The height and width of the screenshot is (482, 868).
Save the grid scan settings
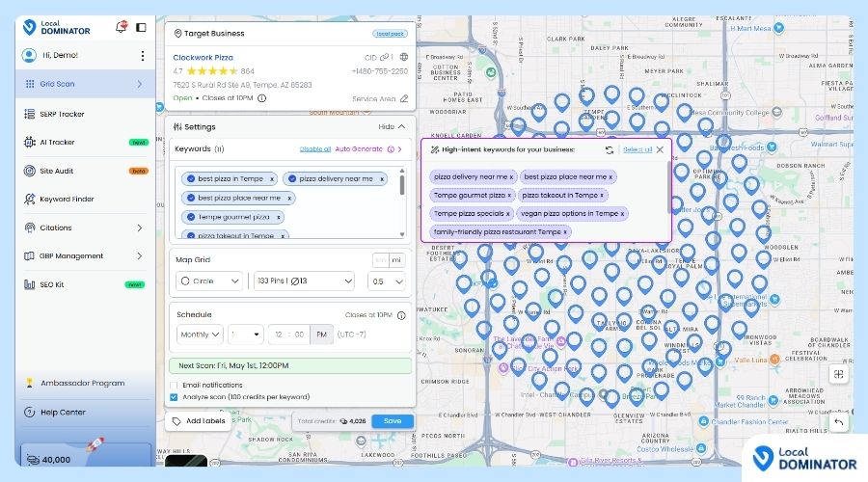click(393, 421)
